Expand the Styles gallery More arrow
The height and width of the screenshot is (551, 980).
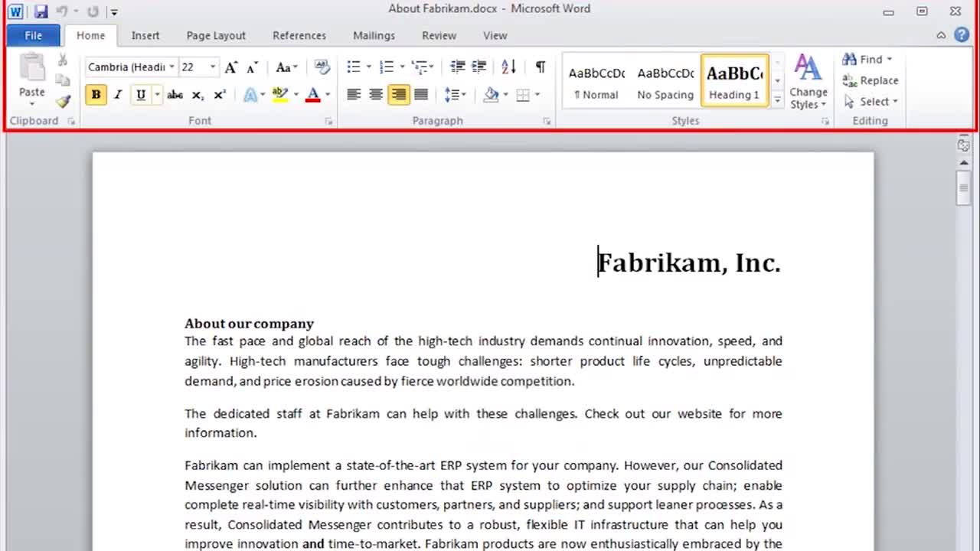(777, 100)
